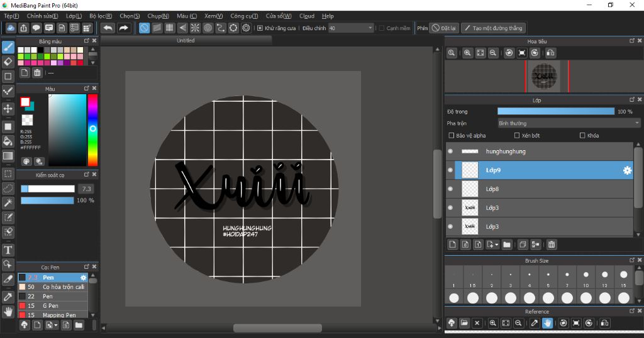The height and width of the screenshot is (338, 644).
Task: Enable vanishing point snap
Action: 182,28
